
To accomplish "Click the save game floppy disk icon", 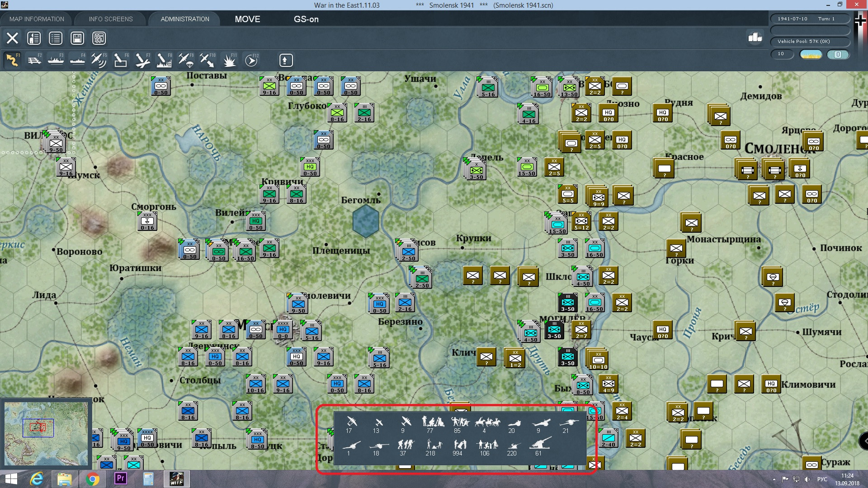I will click(x=77, y=38).
